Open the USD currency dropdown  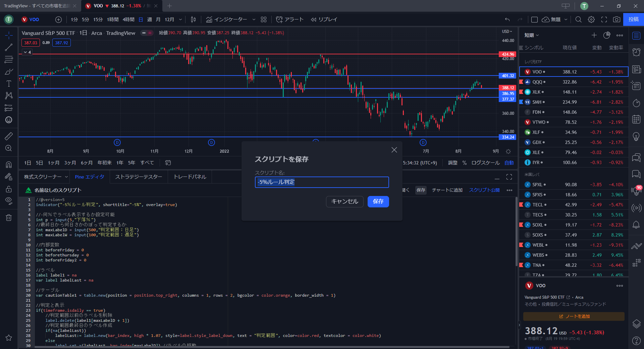click(507, 32)
